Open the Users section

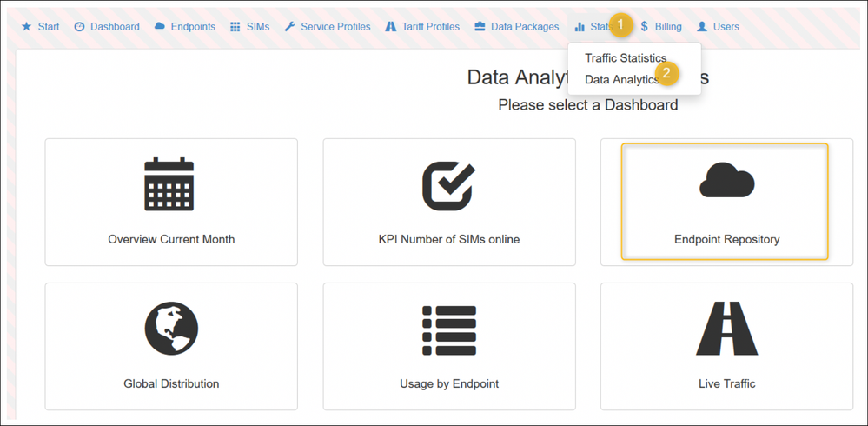pos(718,27)
